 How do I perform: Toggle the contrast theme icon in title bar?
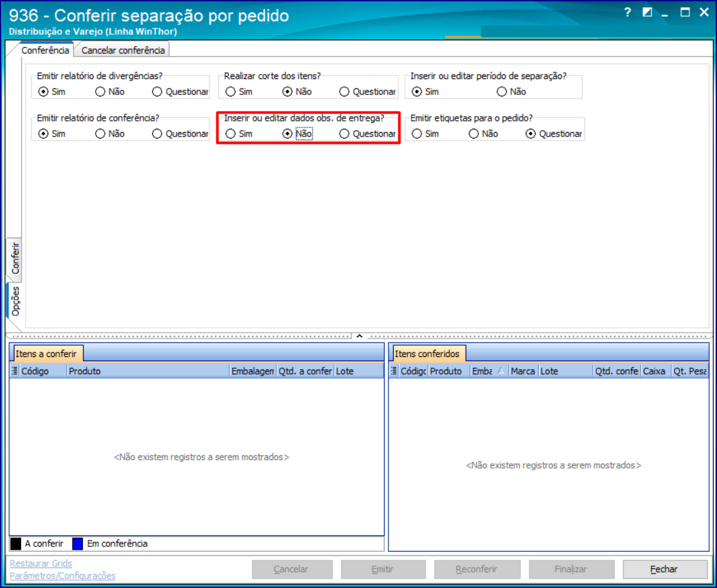click(647, 13)
